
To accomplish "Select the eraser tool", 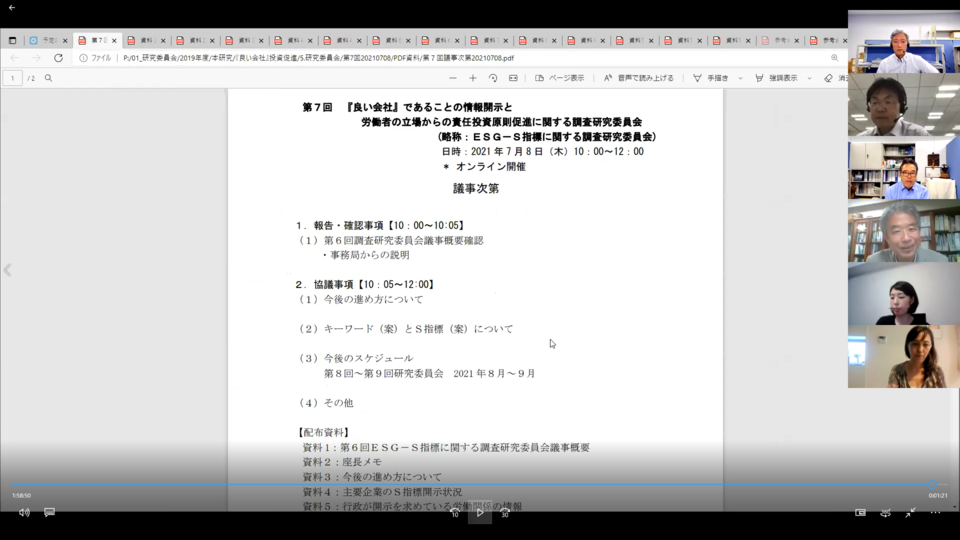I will pyautogui.click(x=828, y=78).
